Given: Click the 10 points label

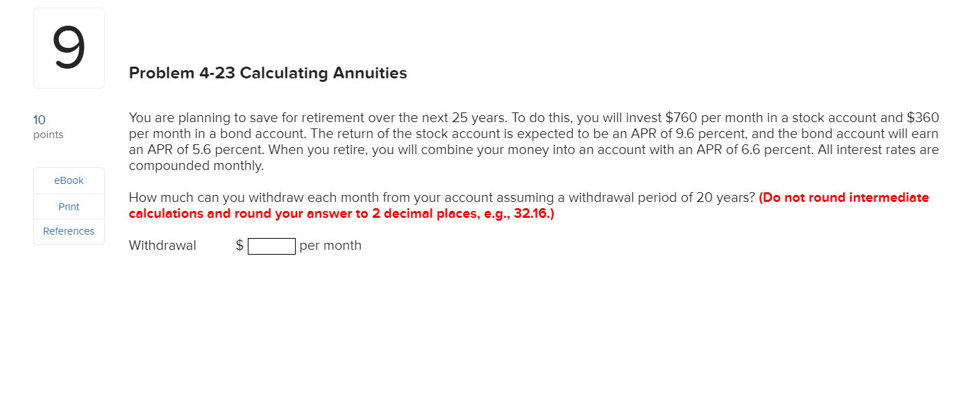Looking at the screenshot, I should pos(40,120).
